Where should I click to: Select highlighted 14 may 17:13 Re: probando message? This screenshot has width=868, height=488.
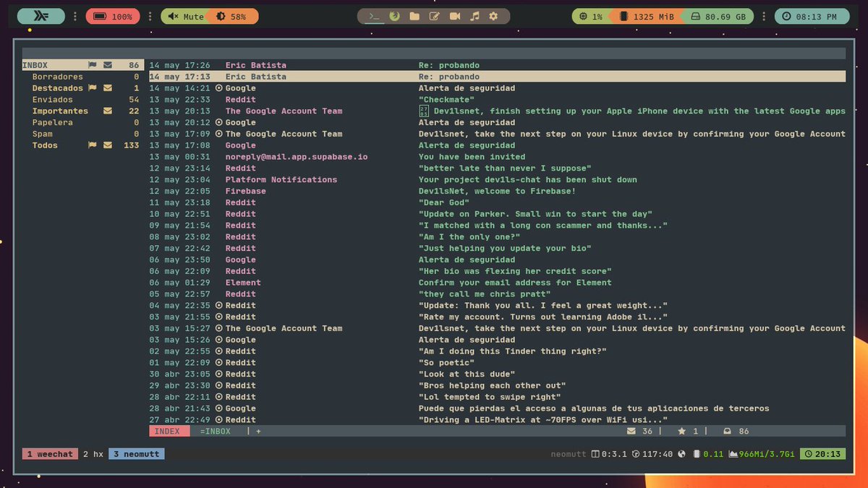[x=497, y=77]
